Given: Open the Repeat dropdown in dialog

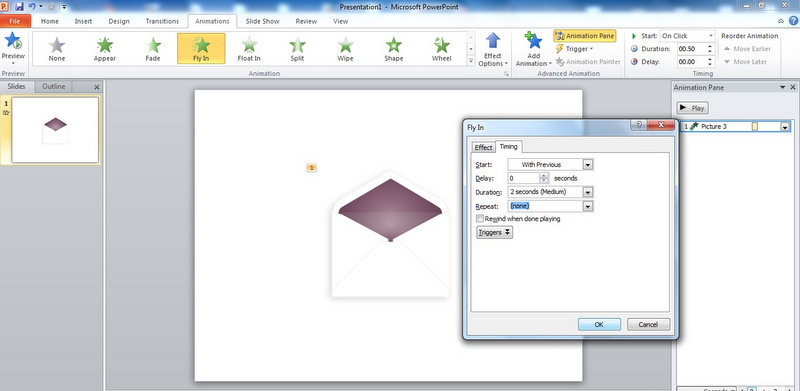Looking at the screenshot, I should pyautogui.click(x=588, y=206).
